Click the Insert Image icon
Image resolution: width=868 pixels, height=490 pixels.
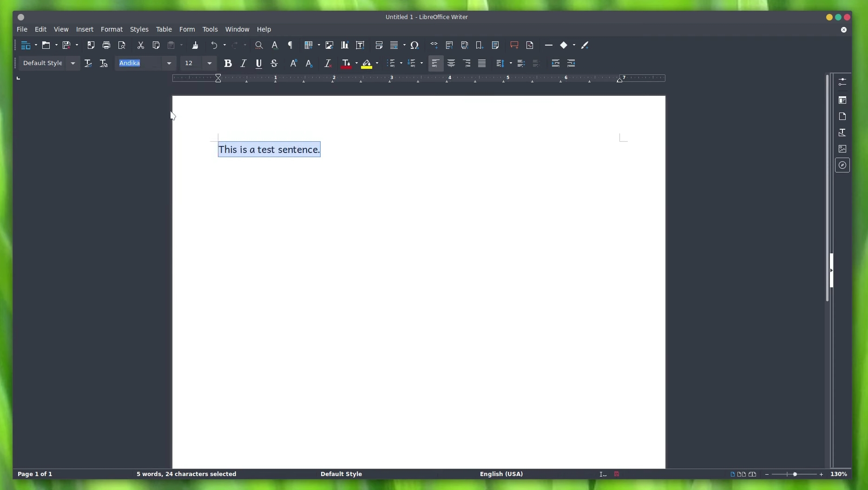329,46
